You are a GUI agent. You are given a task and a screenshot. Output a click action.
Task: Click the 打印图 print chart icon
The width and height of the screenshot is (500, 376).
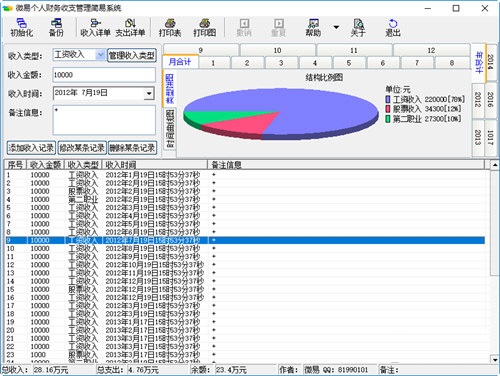(205, 27)
